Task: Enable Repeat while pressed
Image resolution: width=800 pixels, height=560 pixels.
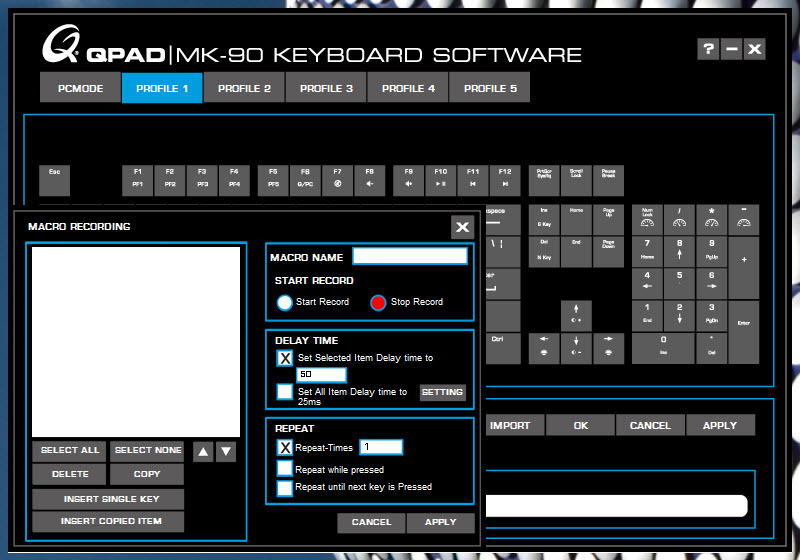Action: [285, 468]
